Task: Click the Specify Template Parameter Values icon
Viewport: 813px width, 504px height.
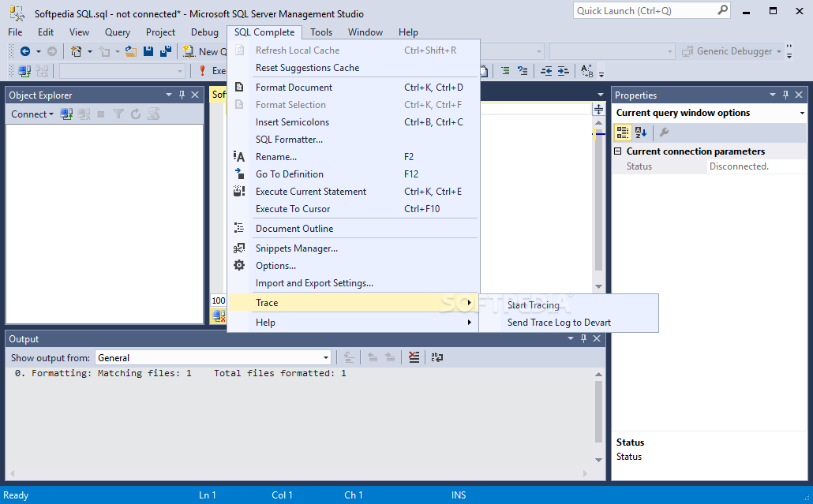Action: 587,71
